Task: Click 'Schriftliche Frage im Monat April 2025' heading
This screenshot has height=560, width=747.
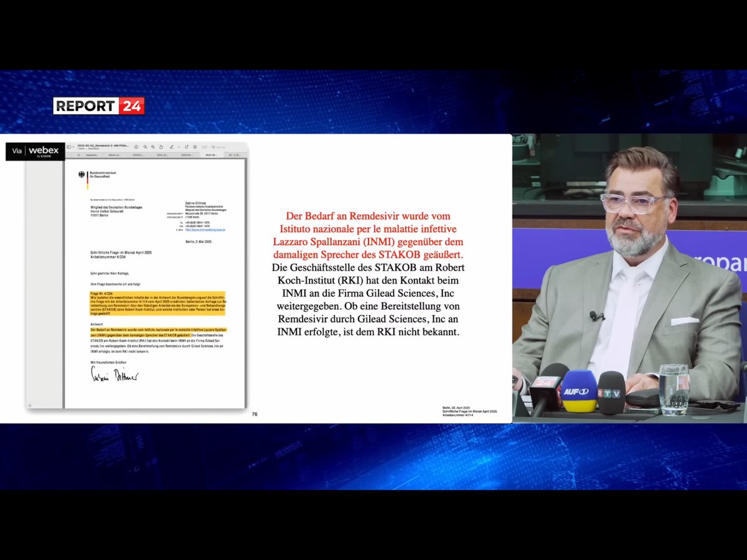Action: tap(121, 252)
